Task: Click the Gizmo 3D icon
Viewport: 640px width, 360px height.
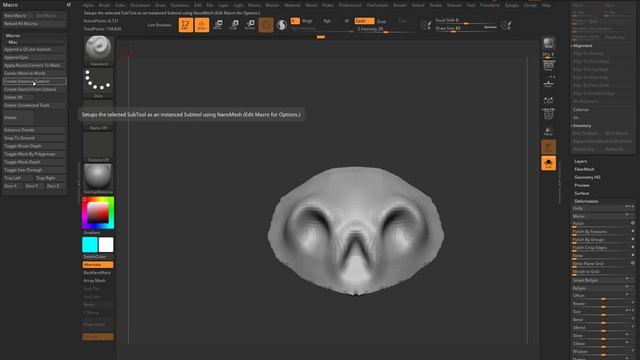Action: 266,25
